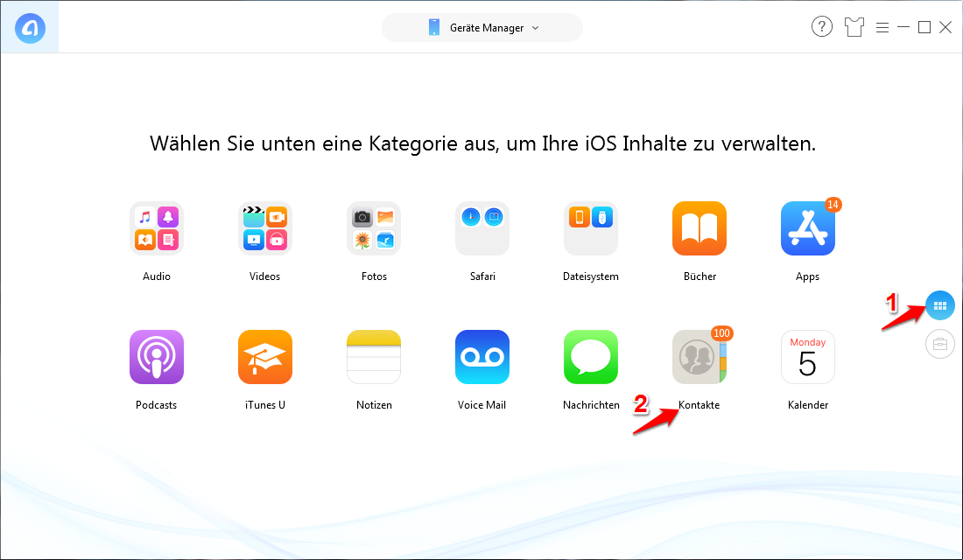Open the Audio category
This screenshot has width=963, height=560.
point(157,228)
